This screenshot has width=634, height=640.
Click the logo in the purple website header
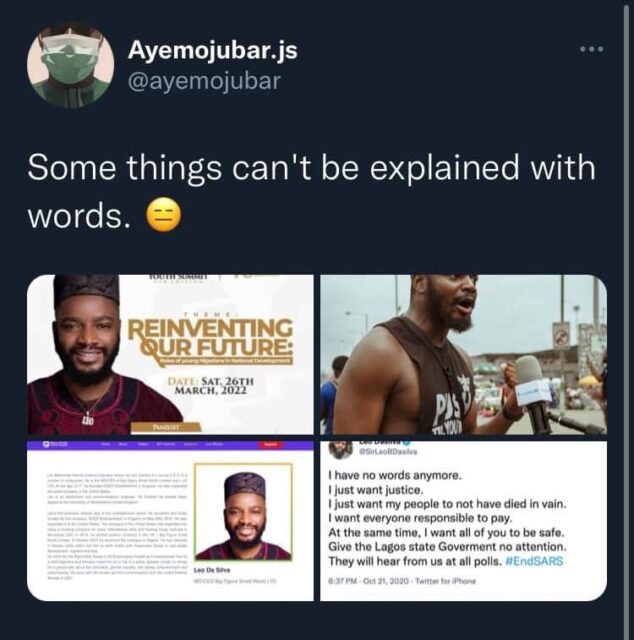point(56,444)
